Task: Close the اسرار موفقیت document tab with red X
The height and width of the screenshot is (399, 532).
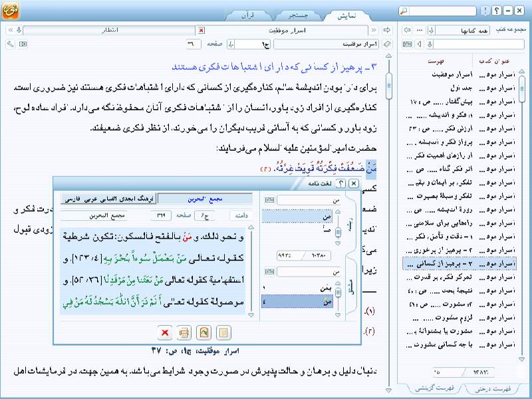Action: (201, 31)
